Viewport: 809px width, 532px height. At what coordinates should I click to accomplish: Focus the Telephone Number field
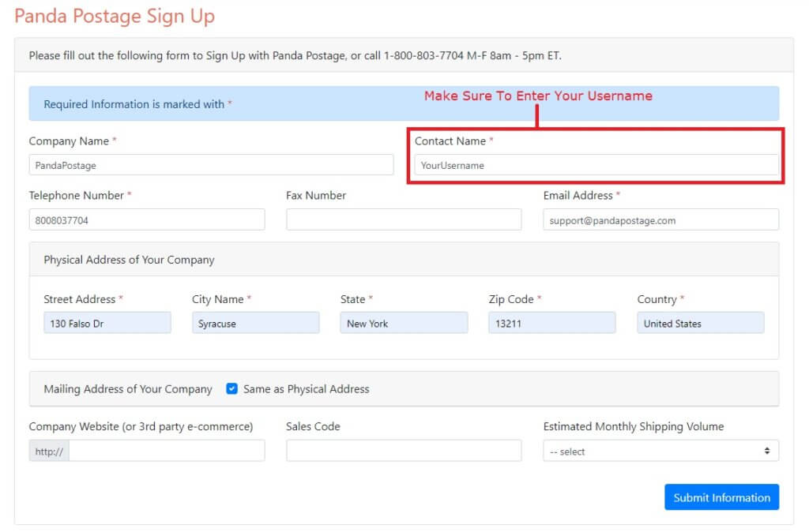pos(147,220)
